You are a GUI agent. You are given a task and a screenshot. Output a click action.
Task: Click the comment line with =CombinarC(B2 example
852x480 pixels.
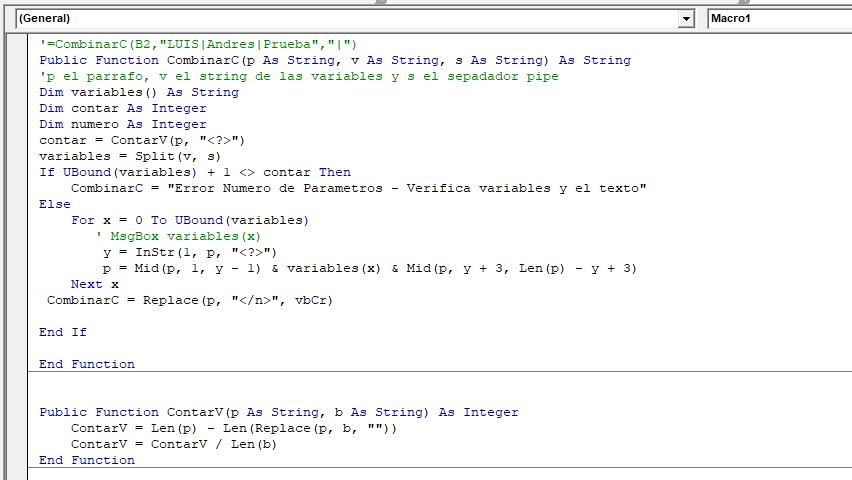198,44
